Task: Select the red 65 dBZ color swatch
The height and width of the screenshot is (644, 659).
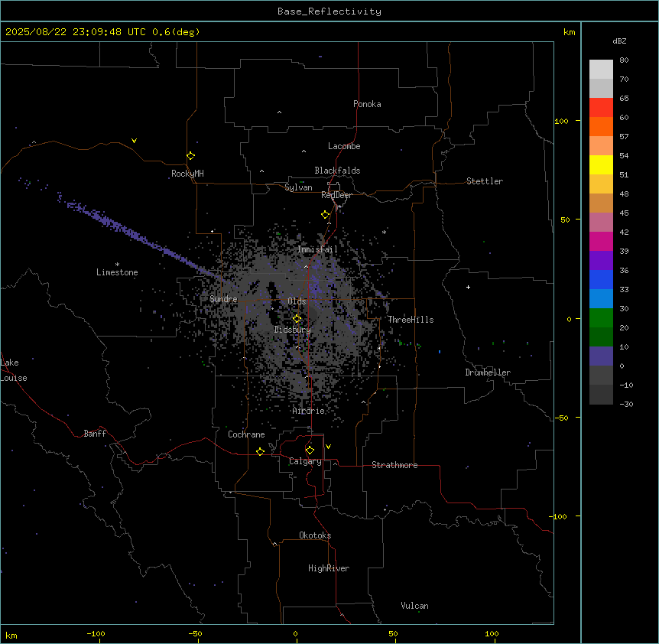Action: point(601,108)
